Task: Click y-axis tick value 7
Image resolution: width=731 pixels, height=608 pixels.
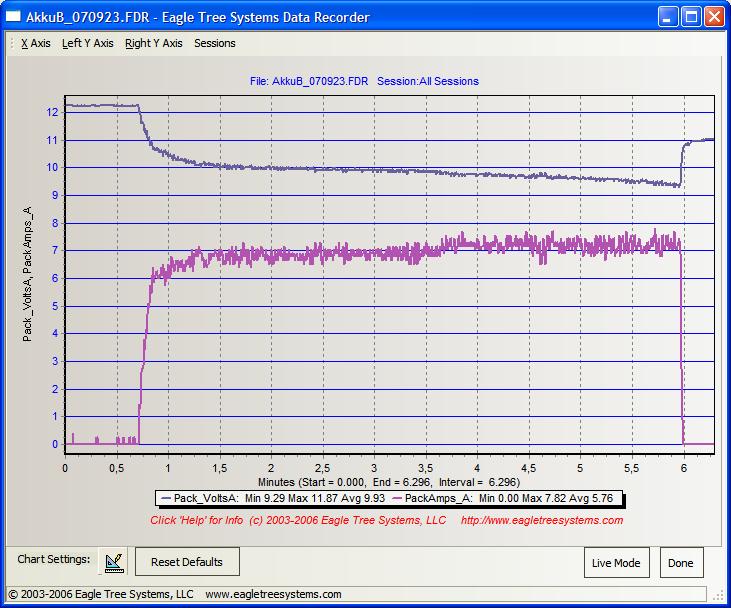Action: click(x=55, y=250)
